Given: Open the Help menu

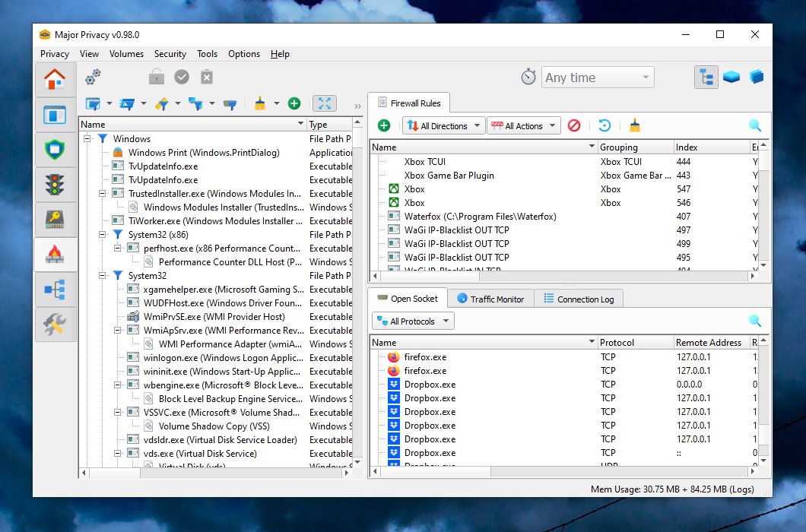Looking at the screenshot, I should 280,54.
